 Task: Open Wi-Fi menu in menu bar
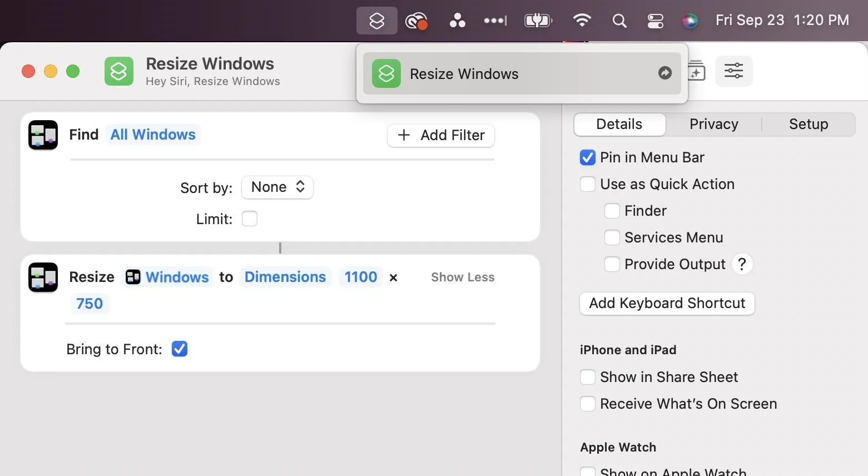[x=582, y=21]
